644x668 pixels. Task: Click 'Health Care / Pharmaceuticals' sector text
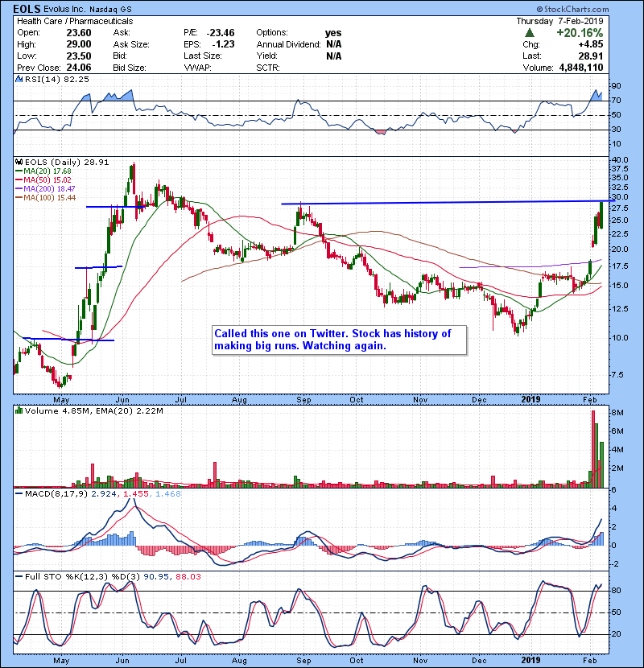click(x=75, y=21)
